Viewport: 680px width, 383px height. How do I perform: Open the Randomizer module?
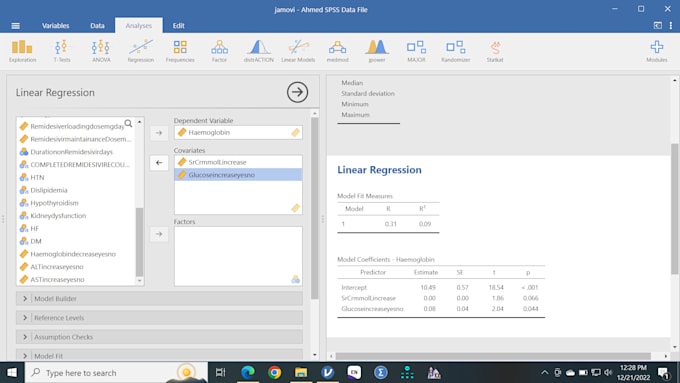(x=456, y=51)
